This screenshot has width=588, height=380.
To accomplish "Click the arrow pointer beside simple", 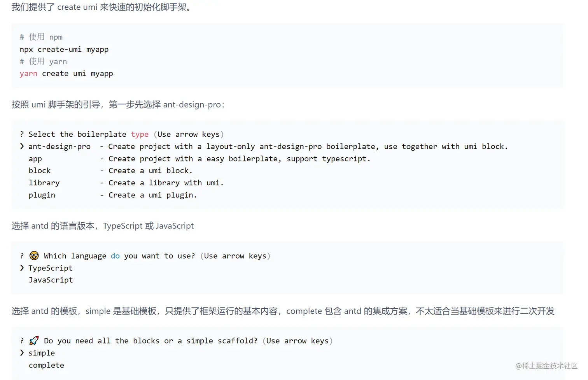I will [22, 353].
